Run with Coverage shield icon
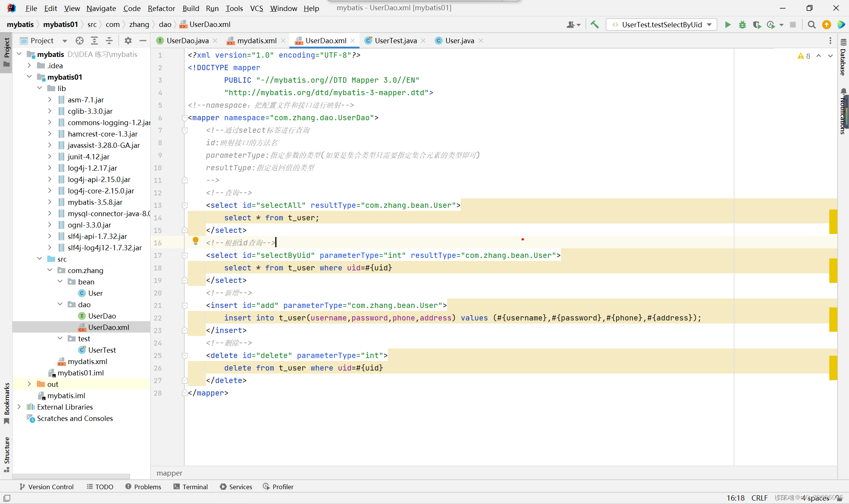 (x=756, y=25)
